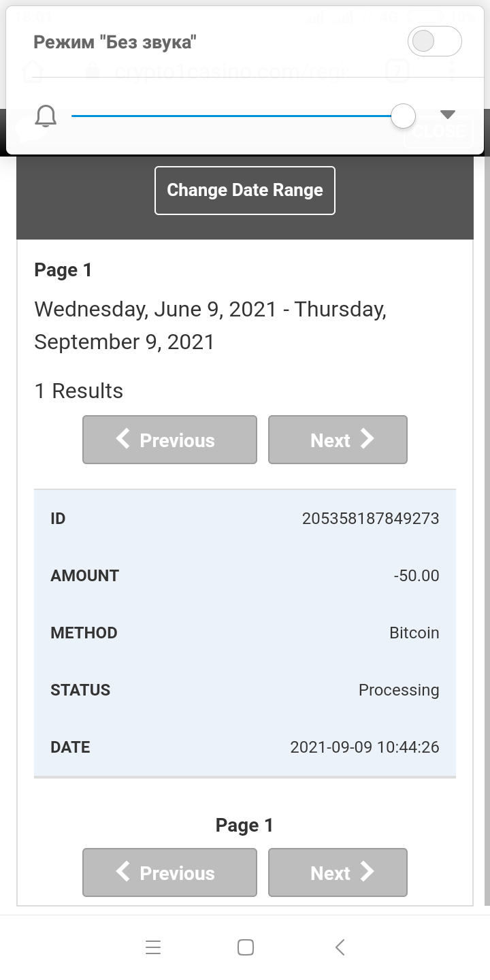Tap the -50.00 amount value

tap(416, 576)
